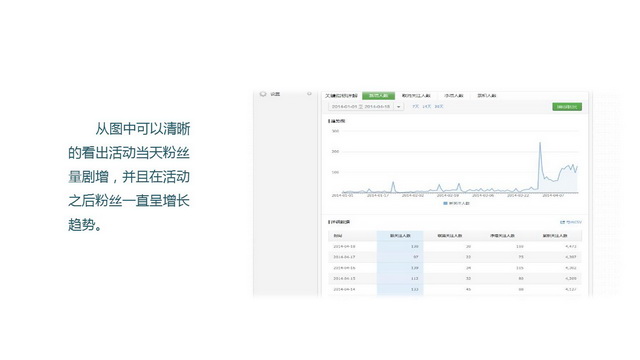Click the date range input field
Image resolution: width=640 pixels, height=360 pixels.
(x=361, y=107)
